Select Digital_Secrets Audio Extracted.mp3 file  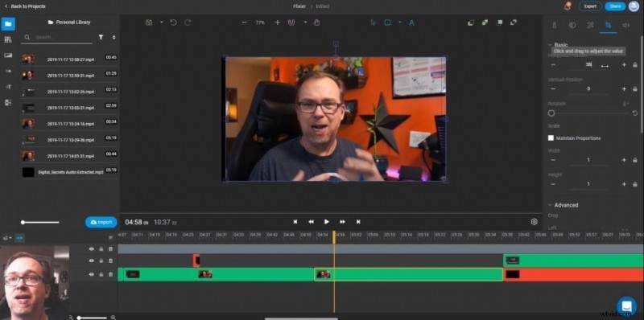tap(70, 172)
